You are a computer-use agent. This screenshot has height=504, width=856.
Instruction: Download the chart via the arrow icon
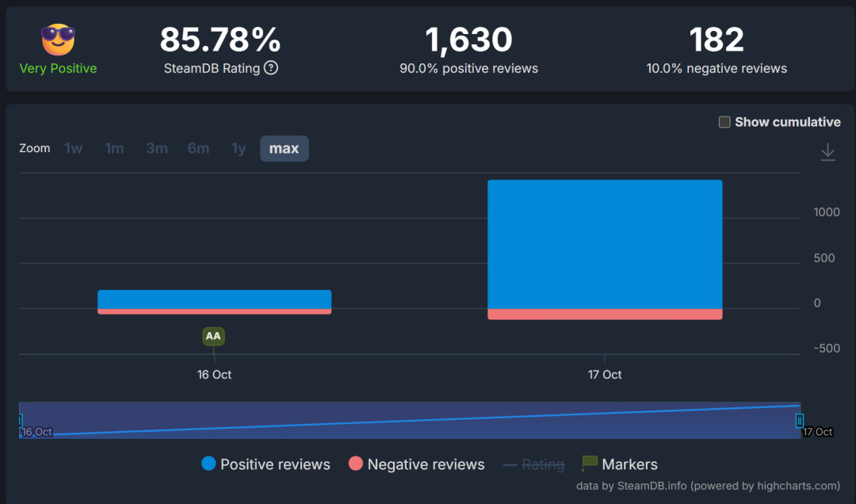click(x=827, y=152)
